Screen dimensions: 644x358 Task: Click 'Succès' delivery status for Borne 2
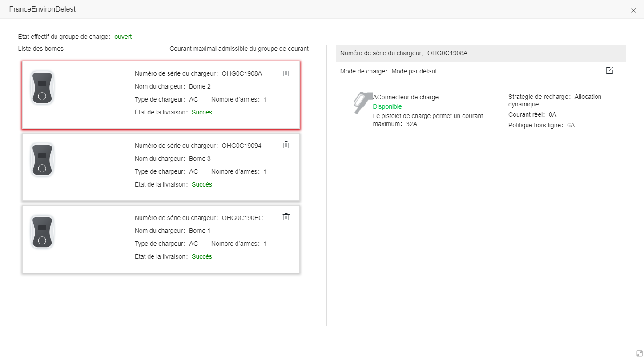point(202,112)
